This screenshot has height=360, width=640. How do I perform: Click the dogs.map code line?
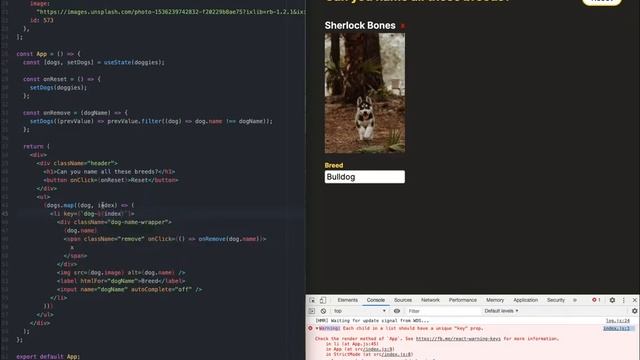pyautogui.click(x=89, y=205)
